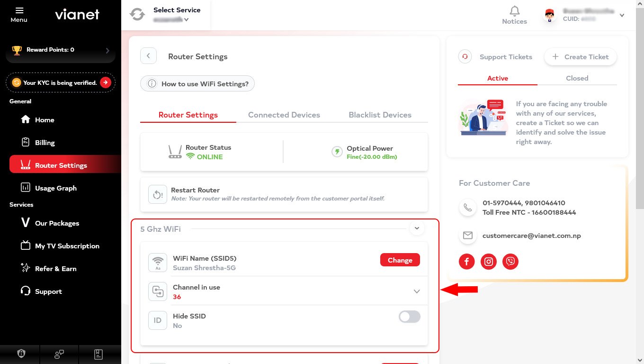Image resolution: width=644 pixels, height=364 pixels.
Task: Click the people icon in the sidebar footer
Action: point(59,354)
